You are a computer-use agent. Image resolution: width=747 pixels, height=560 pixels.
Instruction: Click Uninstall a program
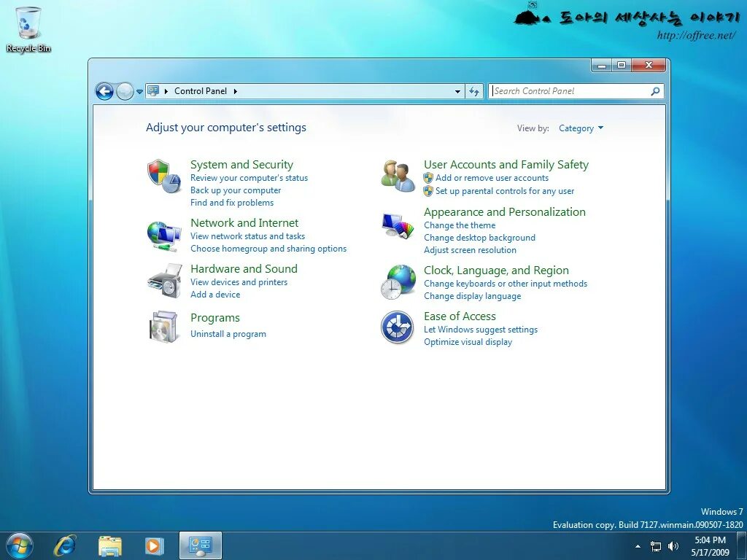pyautogui.click(x=228, y=334)
